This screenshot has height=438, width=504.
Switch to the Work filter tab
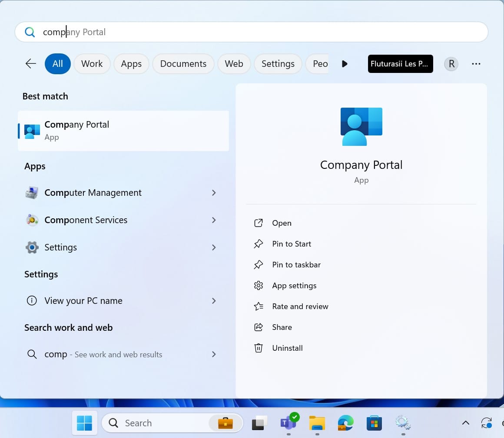(x=92, y=63)
